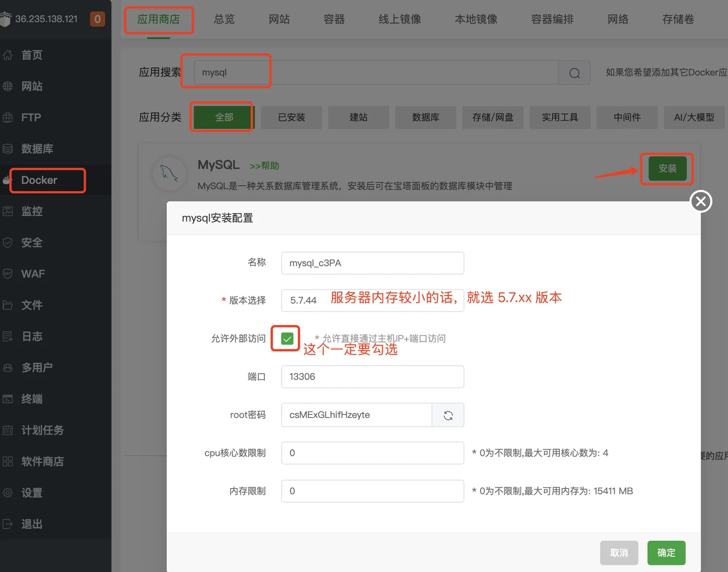Switch to the 总览 tab

click(x=224, y=19)
